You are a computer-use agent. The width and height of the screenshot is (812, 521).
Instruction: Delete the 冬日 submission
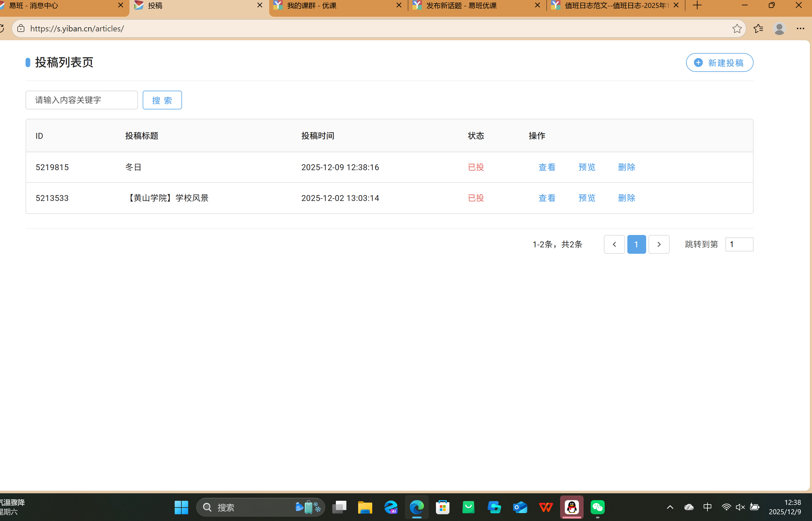626,167
